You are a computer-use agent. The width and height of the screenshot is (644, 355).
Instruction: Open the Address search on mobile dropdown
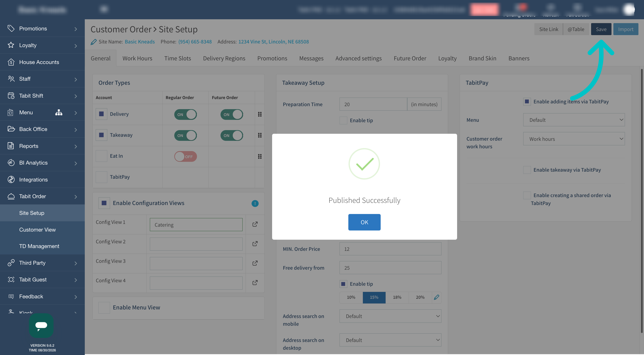(390, 316)
